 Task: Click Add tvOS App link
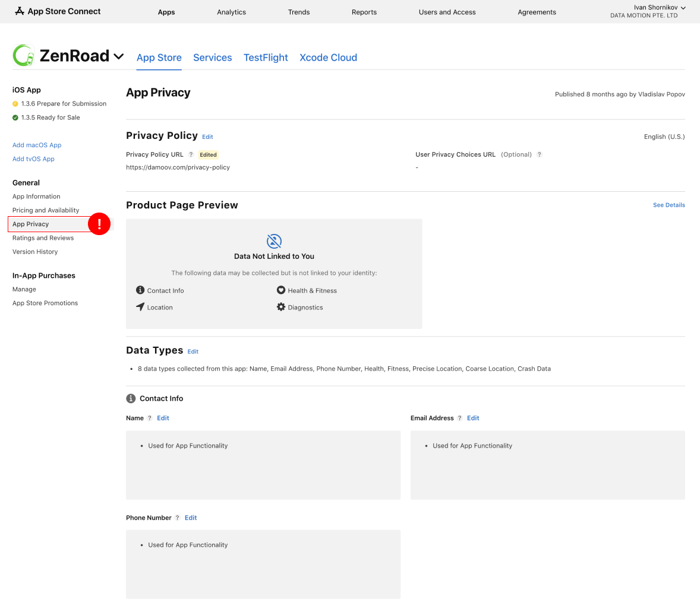[x=33, y=159]
